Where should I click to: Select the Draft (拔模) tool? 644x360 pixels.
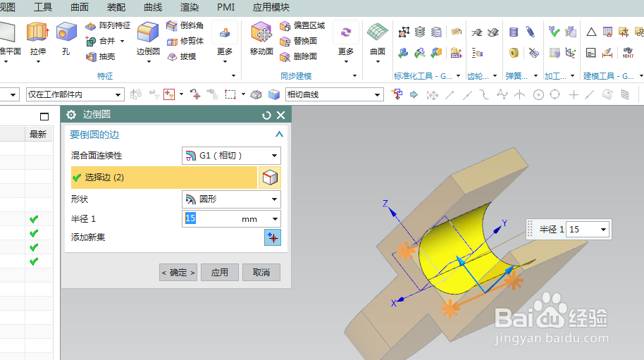pos(181,56)
